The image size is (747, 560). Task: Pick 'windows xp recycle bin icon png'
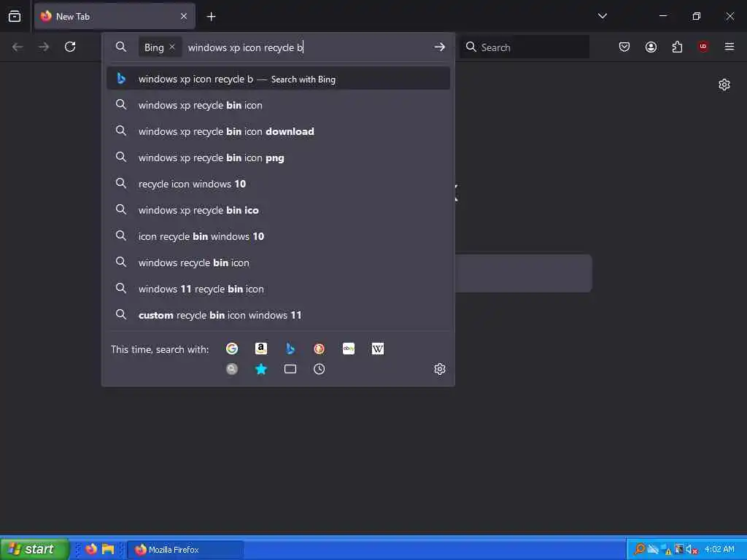pyautogui.click(x=278, y=157)
